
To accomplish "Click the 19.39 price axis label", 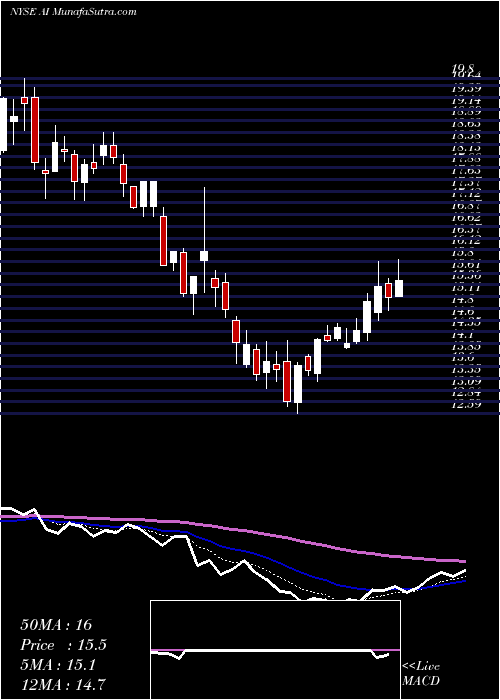I will pos(466,89).
